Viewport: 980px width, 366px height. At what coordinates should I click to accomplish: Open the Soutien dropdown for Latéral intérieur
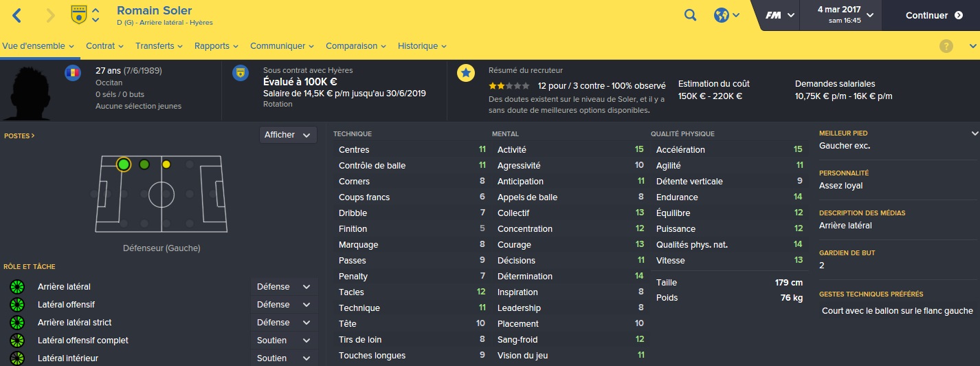[284, 358]
